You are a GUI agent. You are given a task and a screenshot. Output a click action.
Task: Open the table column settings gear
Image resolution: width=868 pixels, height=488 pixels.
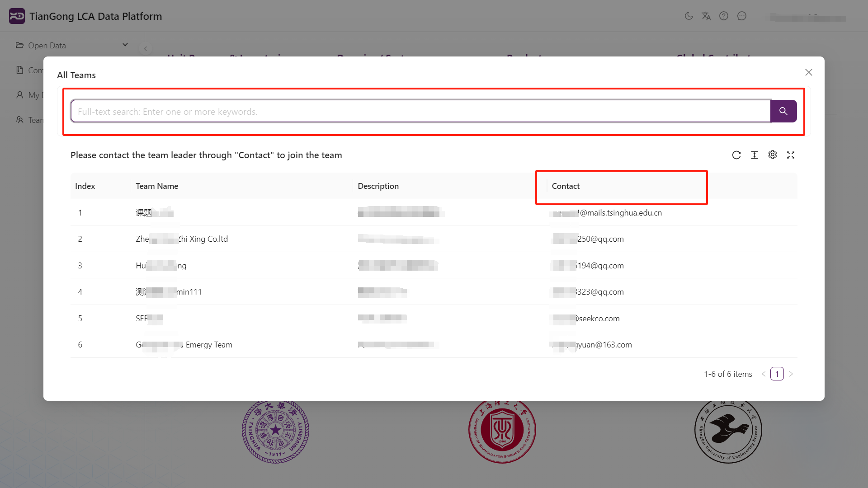pos(773,155)
